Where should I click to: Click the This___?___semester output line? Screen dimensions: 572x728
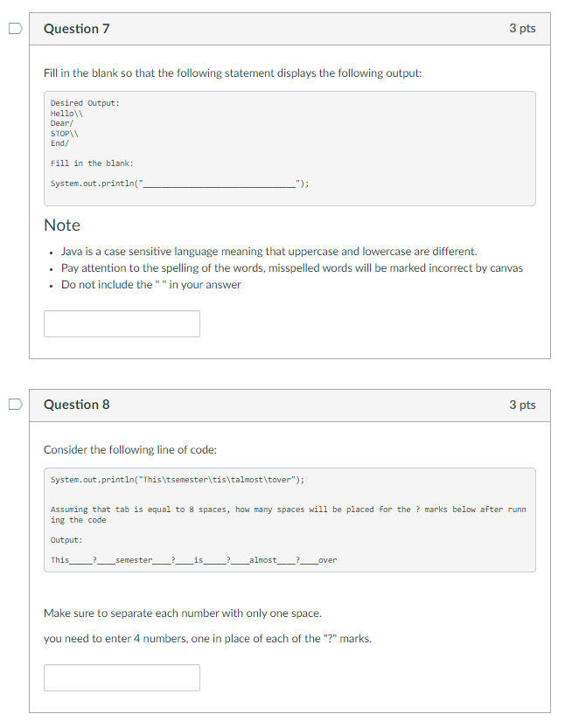(194, 560)
